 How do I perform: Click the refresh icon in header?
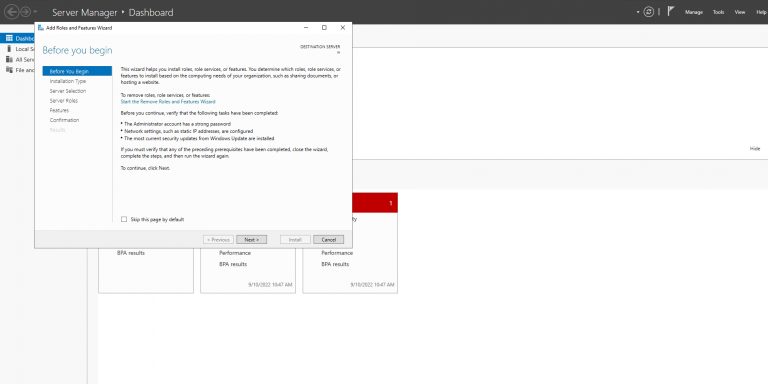click(648, 12)
